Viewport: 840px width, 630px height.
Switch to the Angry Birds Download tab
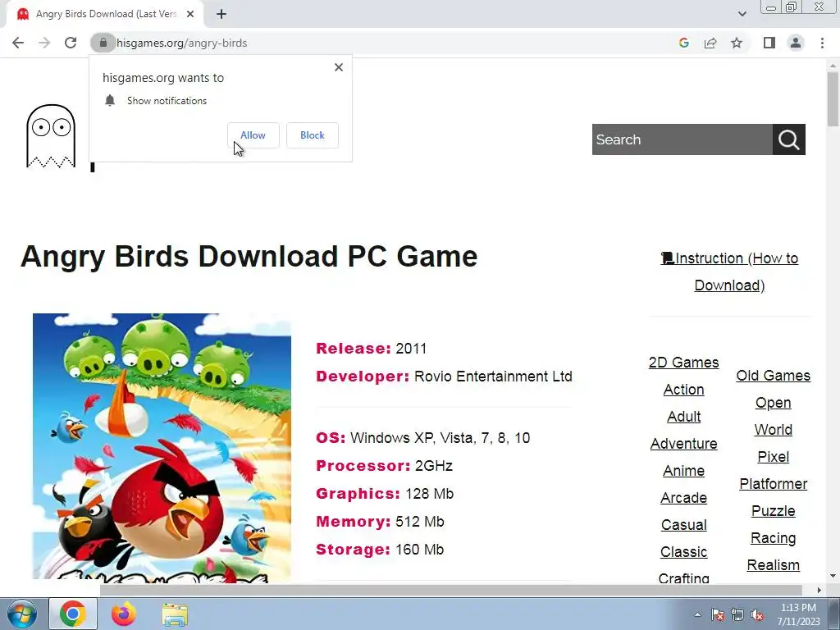tap(106, 14)
